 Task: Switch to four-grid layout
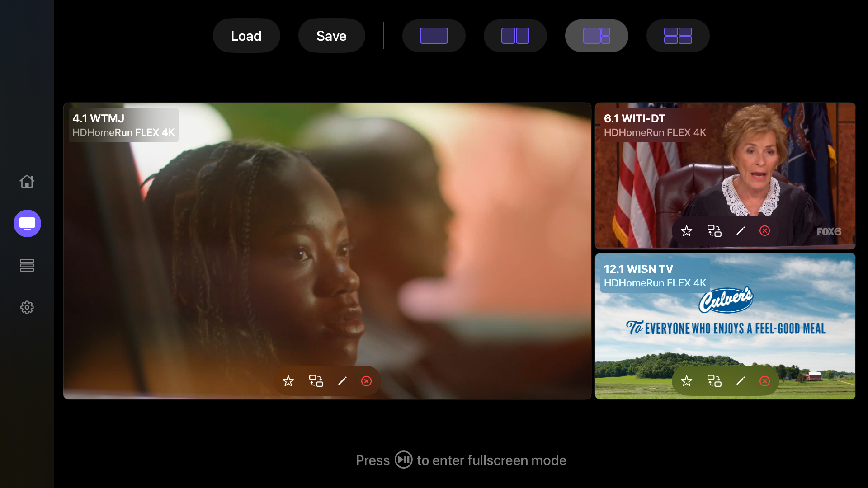click(678, 36)
